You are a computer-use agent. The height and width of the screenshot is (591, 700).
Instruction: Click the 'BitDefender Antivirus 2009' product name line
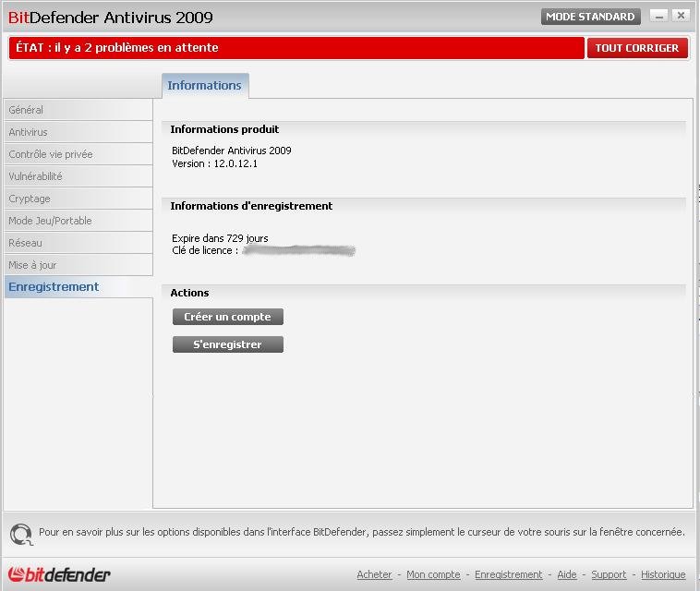[x=232, y=151]
